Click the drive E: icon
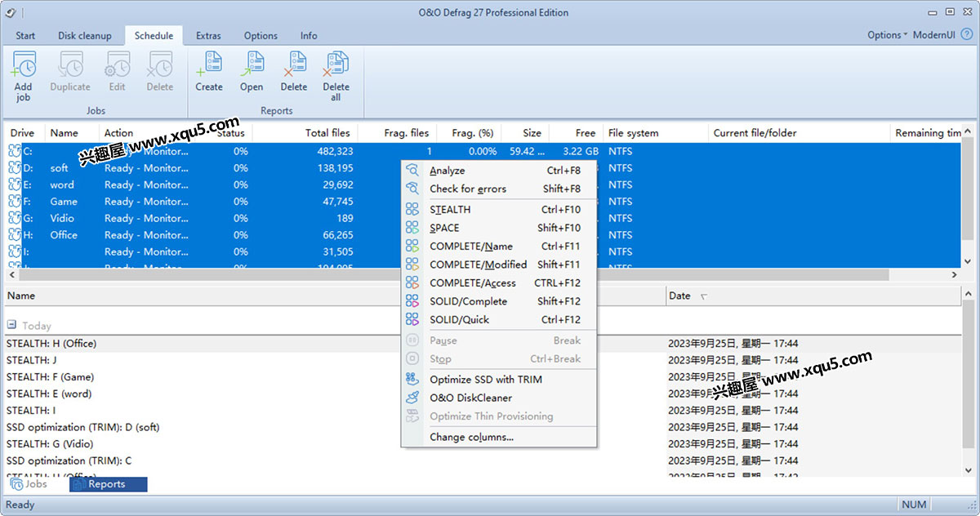Screen dimensions: 980x516 pos(15,185)
